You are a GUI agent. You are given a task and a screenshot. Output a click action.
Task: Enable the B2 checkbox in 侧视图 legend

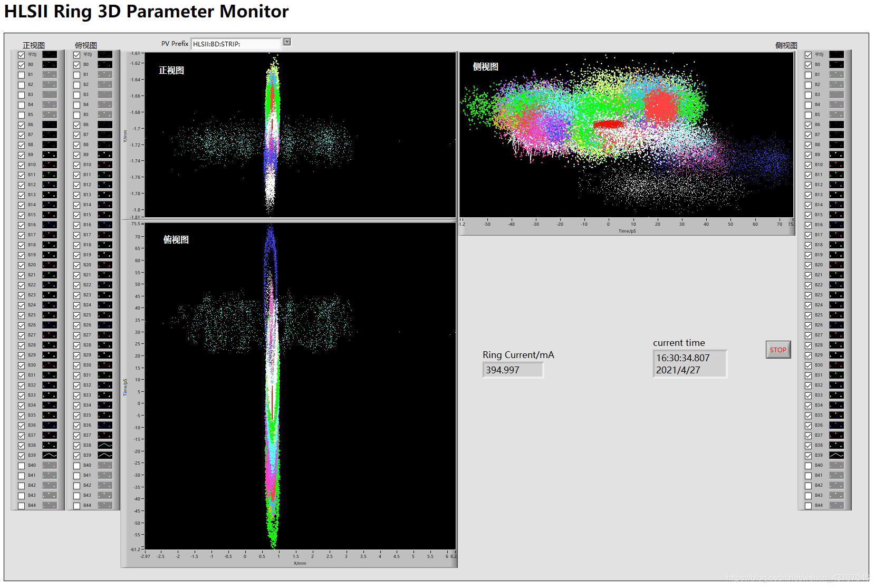809,85
